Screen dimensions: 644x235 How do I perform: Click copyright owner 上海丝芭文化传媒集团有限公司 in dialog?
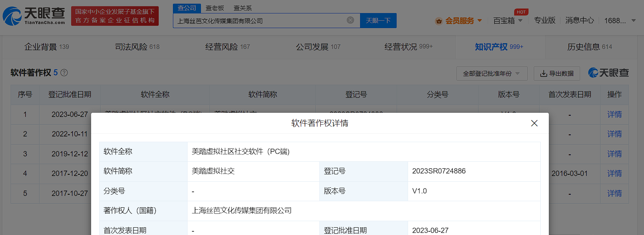pyautogui.click(x=242, y=211)
